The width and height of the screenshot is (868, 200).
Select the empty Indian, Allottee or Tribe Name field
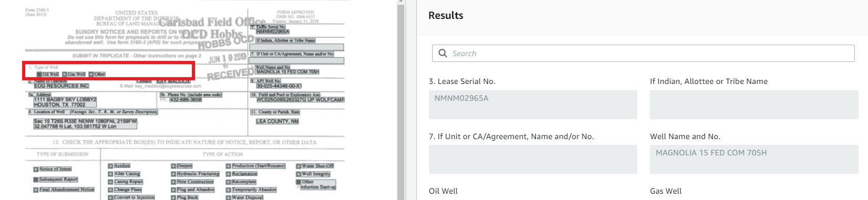(x=754, y=104)
